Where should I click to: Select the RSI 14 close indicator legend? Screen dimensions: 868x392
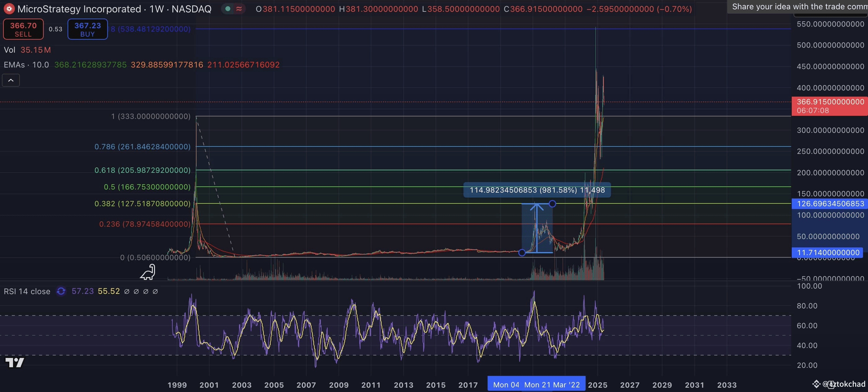27,291
